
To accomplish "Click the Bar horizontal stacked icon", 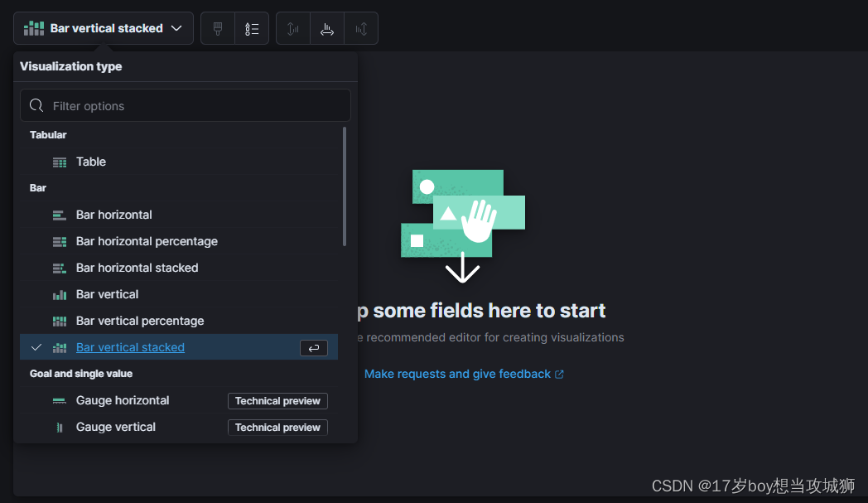I will coord(60,268).
